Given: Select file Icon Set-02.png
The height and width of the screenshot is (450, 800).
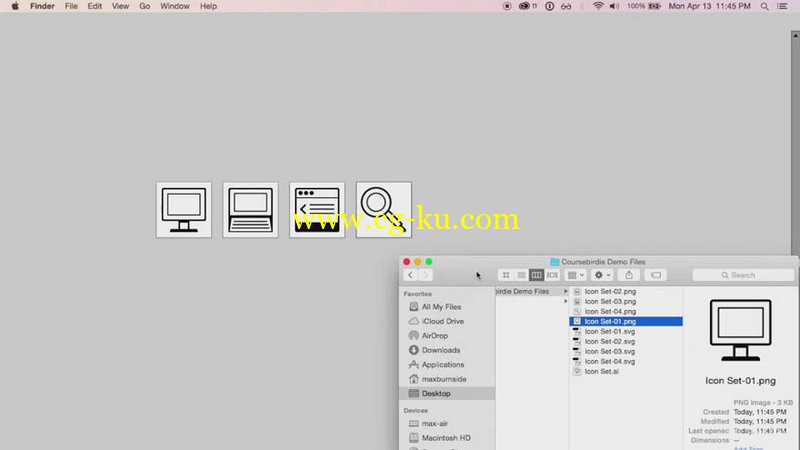Looking at the screenshot, I should coord(610,291).
